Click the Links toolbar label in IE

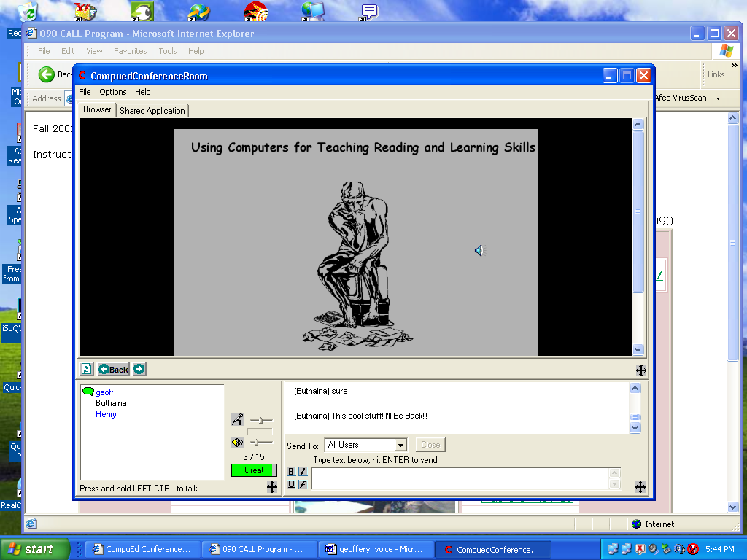(716, 74)
